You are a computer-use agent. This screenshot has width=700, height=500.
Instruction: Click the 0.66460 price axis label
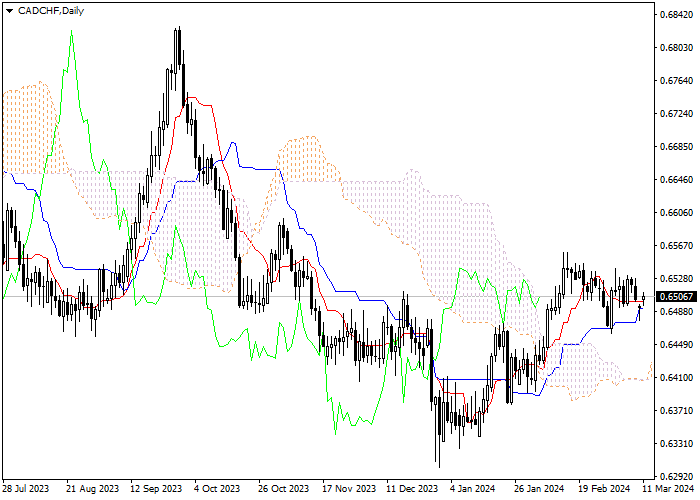[676, 180]
